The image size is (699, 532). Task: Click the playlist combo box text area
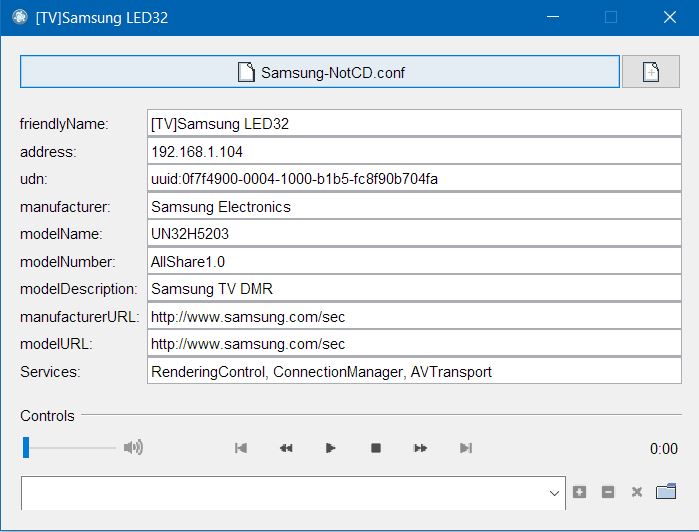[283, 493]
